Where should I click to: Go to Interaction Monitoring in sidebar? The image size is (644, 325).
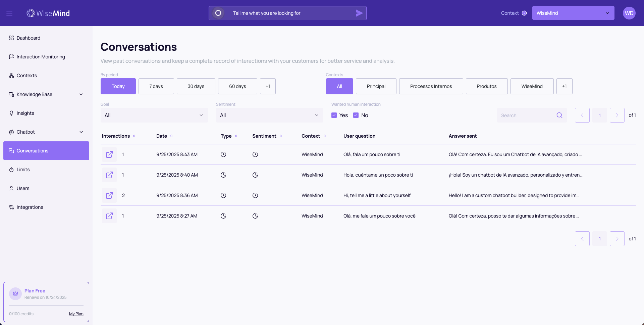tap(41, 57)
